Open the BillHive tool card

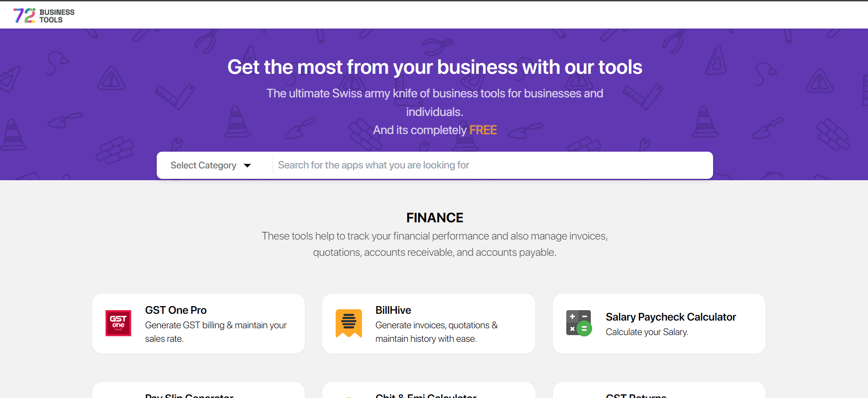[x=429, y=323]
